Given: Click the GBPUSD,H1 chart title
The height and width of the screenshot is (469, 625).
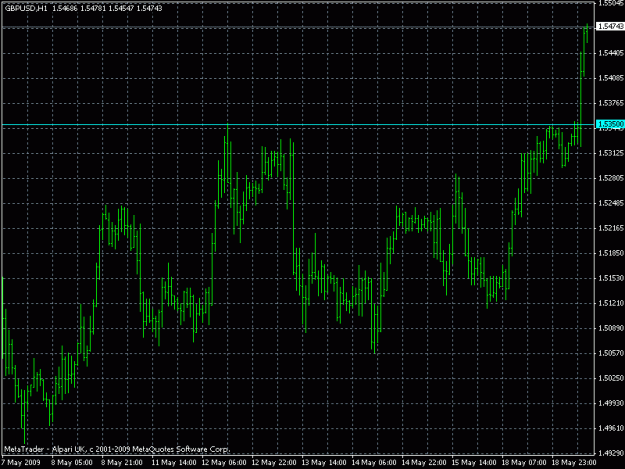Looking at the screenshot, I should pyautogui.click(x=26, y=8).
